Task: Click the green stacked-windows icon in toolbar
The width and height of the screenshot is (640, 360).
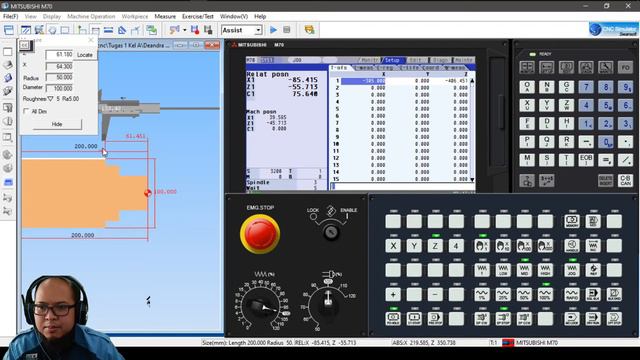Action: tap(151, 30)
